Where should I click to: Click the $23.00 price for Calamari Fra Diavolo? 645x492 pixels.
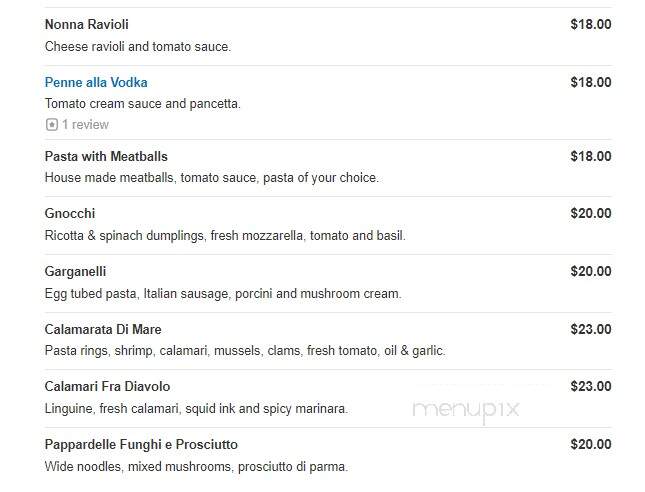[x=591, y=386]
